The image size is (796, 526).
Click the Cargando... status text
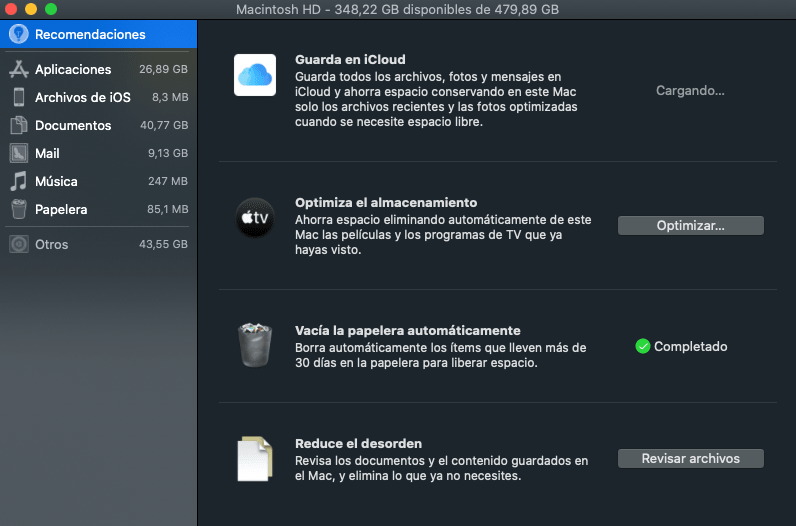click(690, 91)
